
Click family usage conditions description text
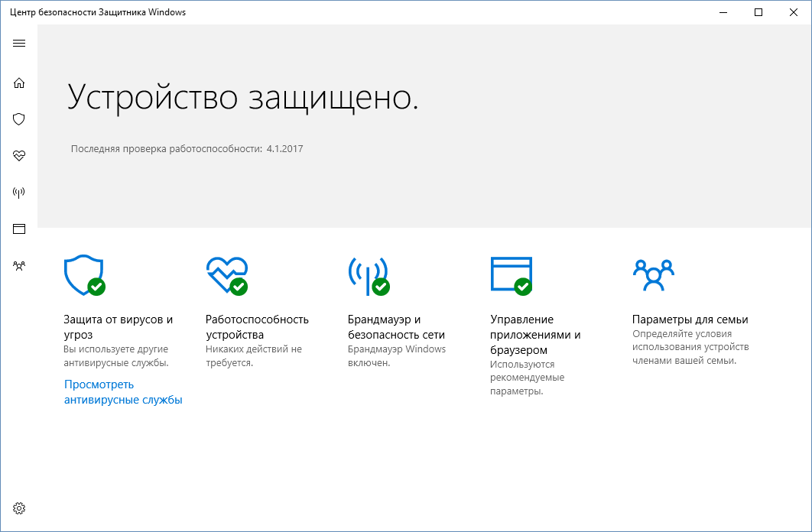(x=691, y=347)
